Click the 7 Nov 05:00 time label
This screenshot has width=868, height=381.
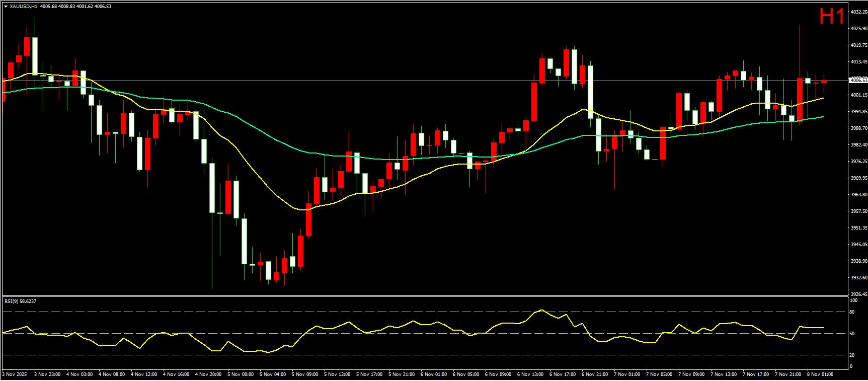pyautogui.click(x=659, y=374)
